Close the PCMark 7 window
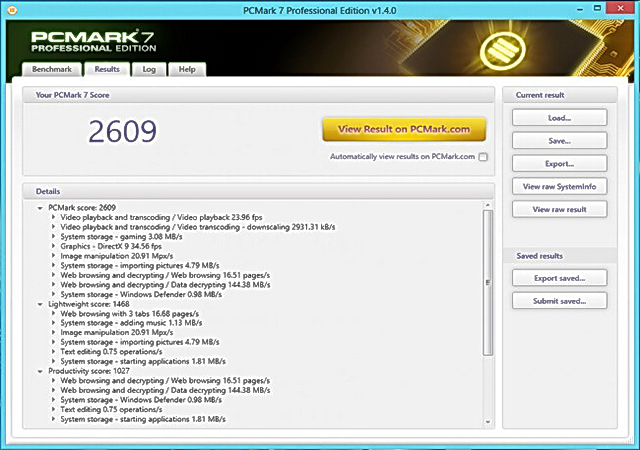The image size is (640, 450). [x=620, y=8]
